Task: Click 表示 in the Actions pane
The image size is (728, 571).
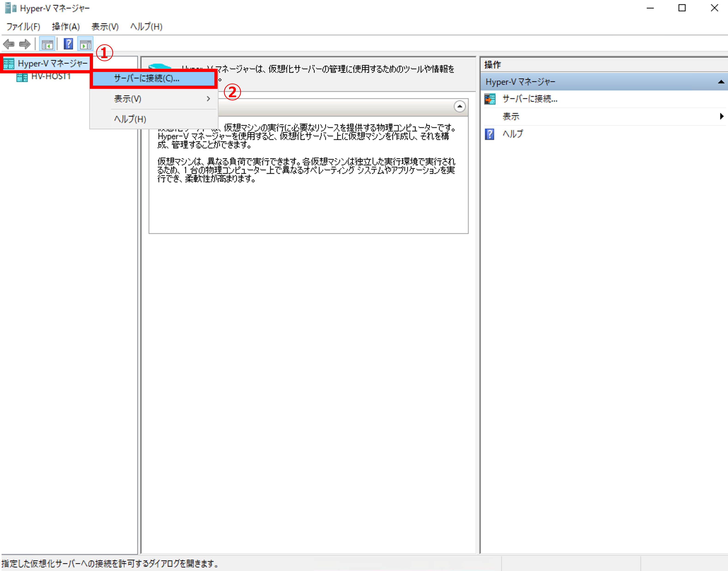Action: coord(511,116)
